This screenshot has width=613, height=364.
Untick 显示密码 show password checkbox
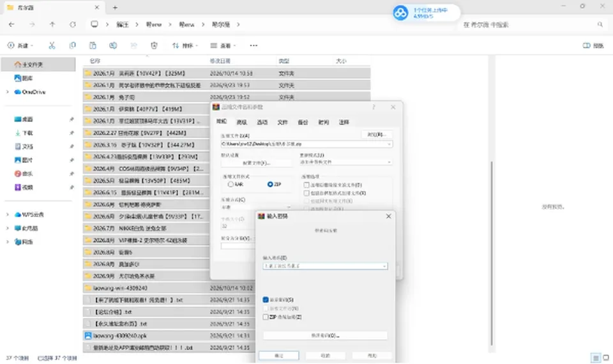(266, 300)
